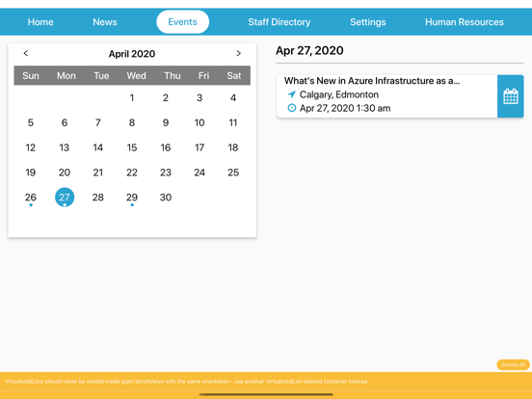The image size is (532, 399).
Task: Select April 24 in calendar
Action: coord(199,173)
